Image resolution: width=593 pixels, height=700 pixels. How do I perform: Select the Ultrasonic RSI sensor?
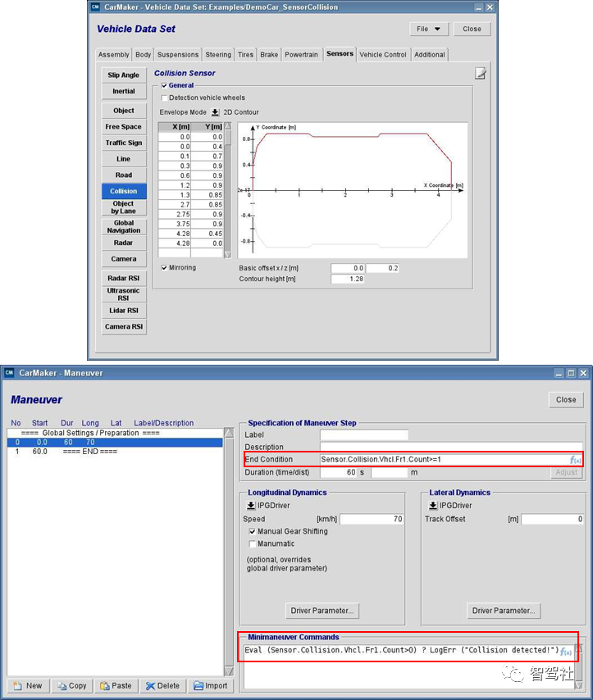[x=124, y=294]
